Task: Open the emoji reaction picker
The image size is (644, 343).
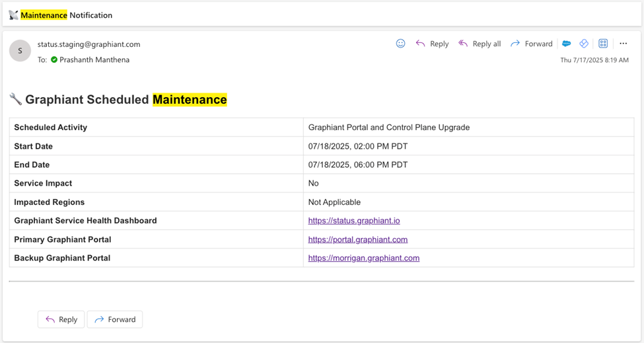Action: (x=400, y=44)
